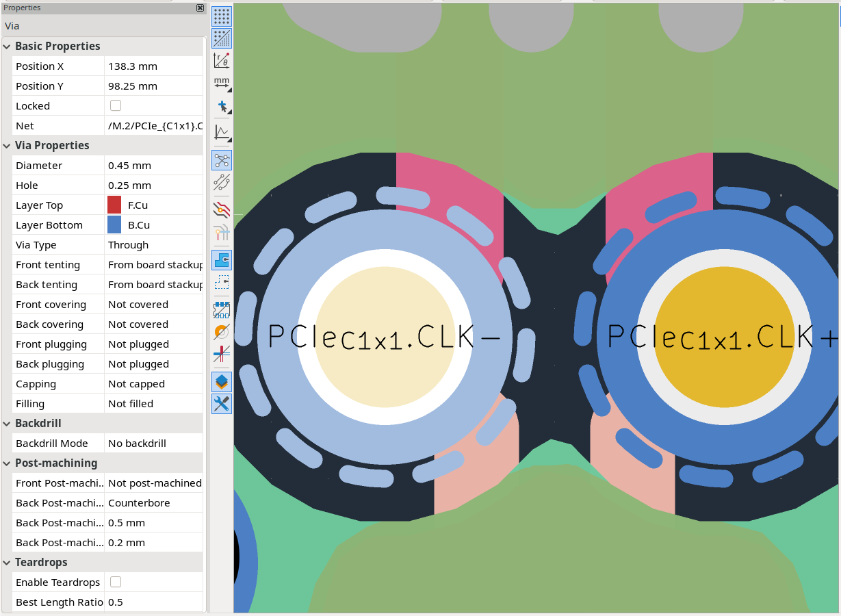Viewport: 841px width, 616px height.
Task: Open the wrench properties manager icon
Action: pyautogui.click(x=222, y=404)
